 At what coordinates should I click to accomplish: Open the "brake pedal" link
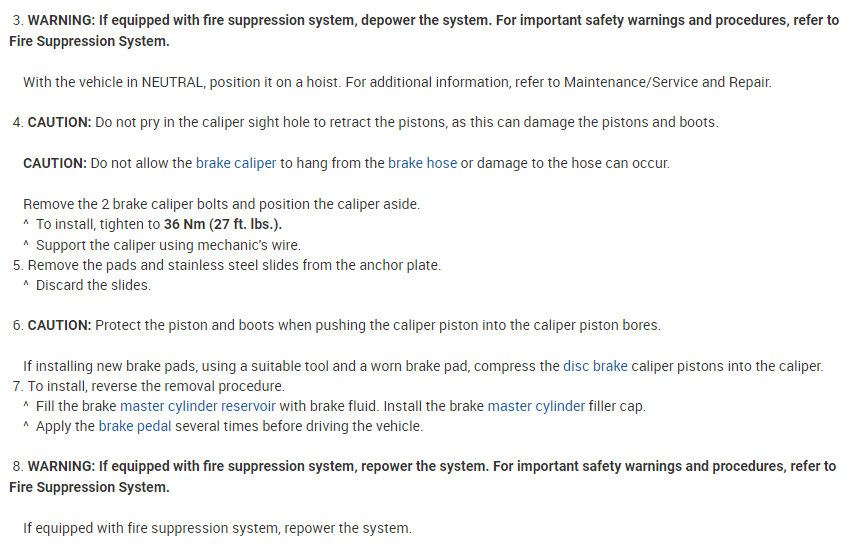click(x=135, y=426)
